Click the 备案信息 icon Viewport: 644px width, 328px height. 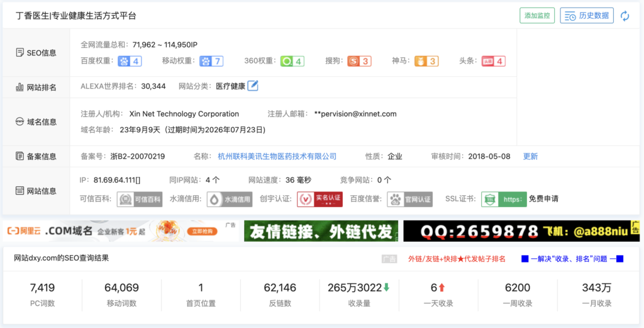point(19,156)
